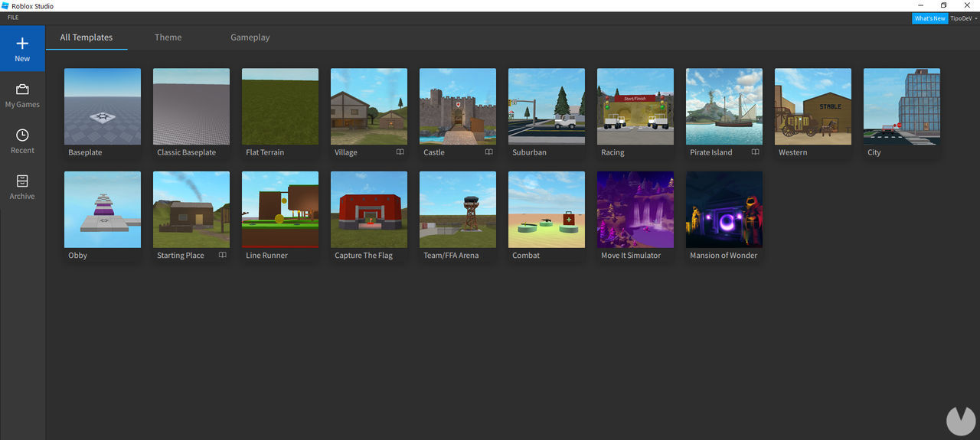Open the FILE menu
The height and width of the screenshot is (440, 980).
pyautogui.click(x=13, y=18)
